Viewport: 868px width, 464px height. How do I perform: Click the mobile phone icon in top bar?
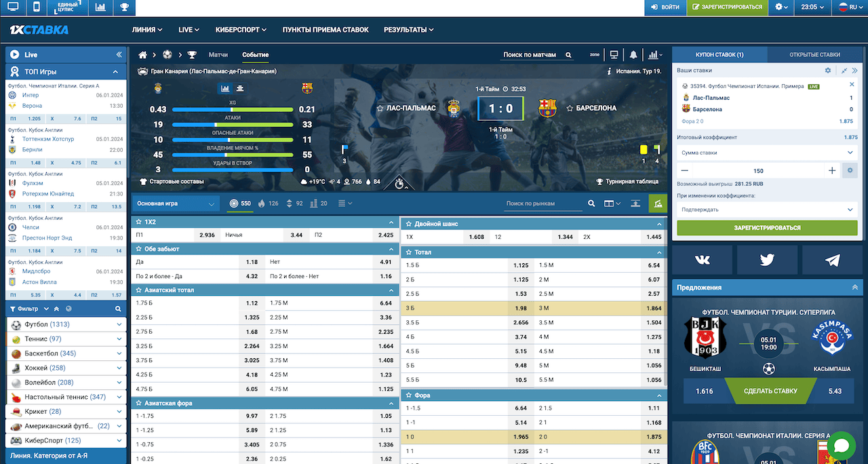(x=36, y=7)
